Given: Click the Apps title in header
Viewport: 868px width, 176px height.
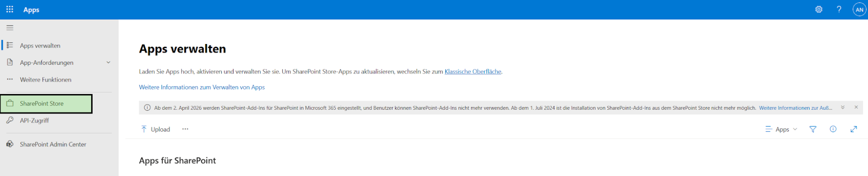Looking at the screenshot, I should (x=31, y=10).
